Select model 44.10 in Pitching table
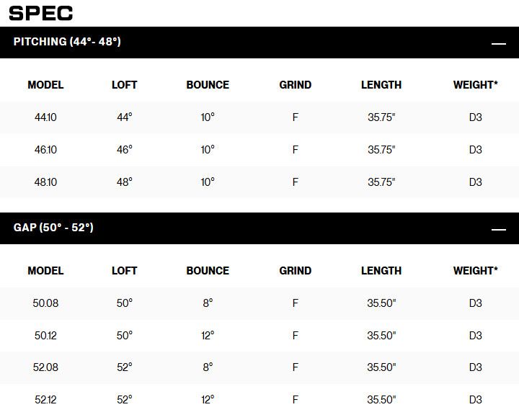Viewport: 519px width, 420px height. [45, 117]
